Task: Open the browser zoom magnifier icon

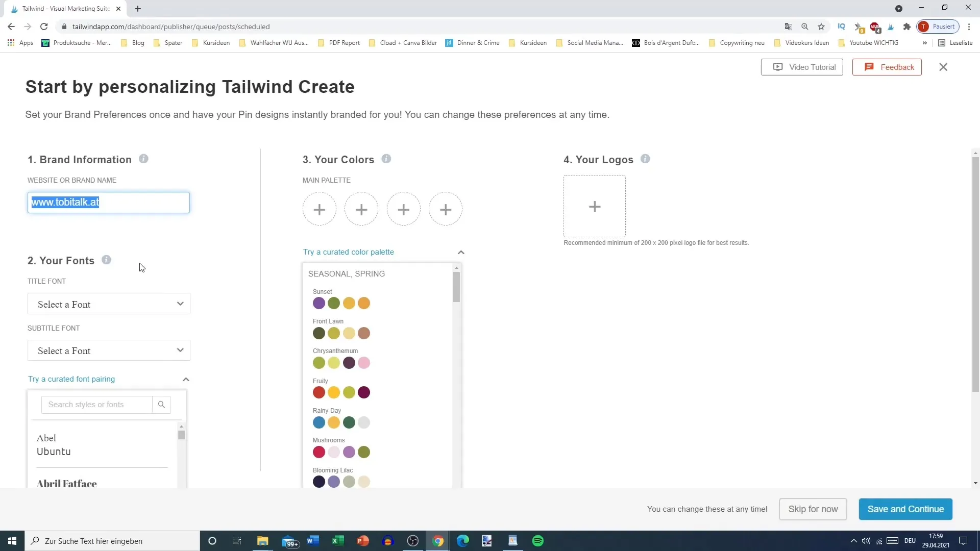Action: click(805, 27)
